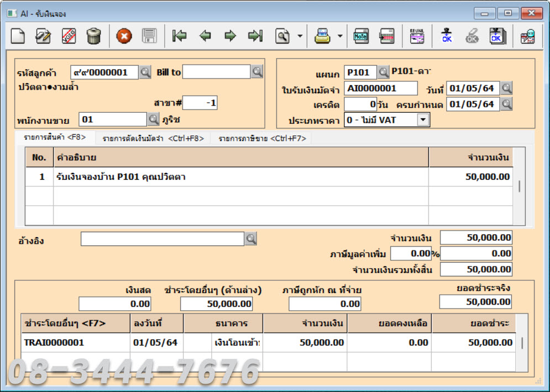Select รายการสินค้า <F8> tab
The image size is (550, 392).
click(55, 138)
